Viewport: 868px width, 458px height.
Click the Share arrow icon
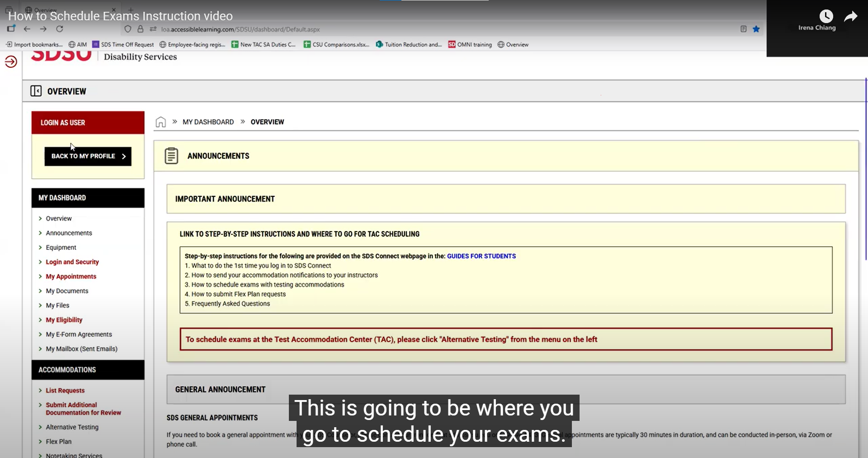850,17
